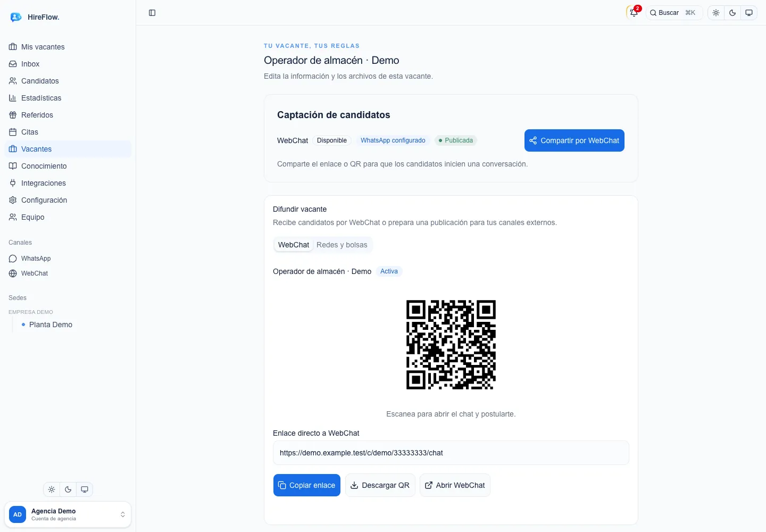Open the Candidatos section
The width and height of the screenshot is (766, 532).
click(x=68, y=81)
